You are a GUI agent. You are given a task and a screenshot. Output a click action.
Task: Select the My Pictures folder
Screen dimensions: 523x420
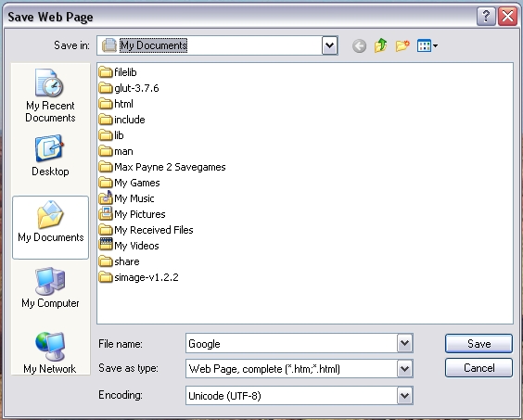click(132, 214)
